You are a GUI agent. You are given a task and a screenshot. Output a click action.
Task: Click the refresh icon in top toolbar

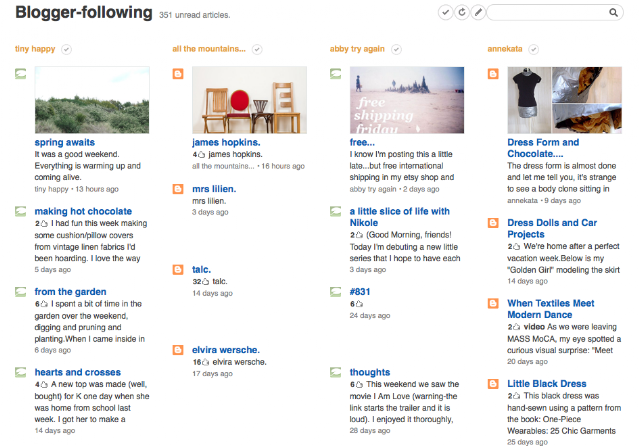tap(462, 13)
